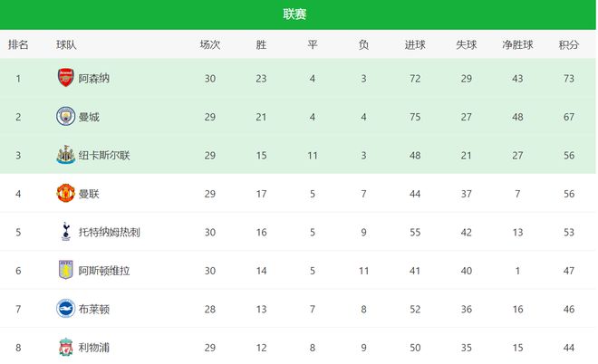
Task: Select the 阿斯顿维拉 team name
Action: [x=104, y=270]
